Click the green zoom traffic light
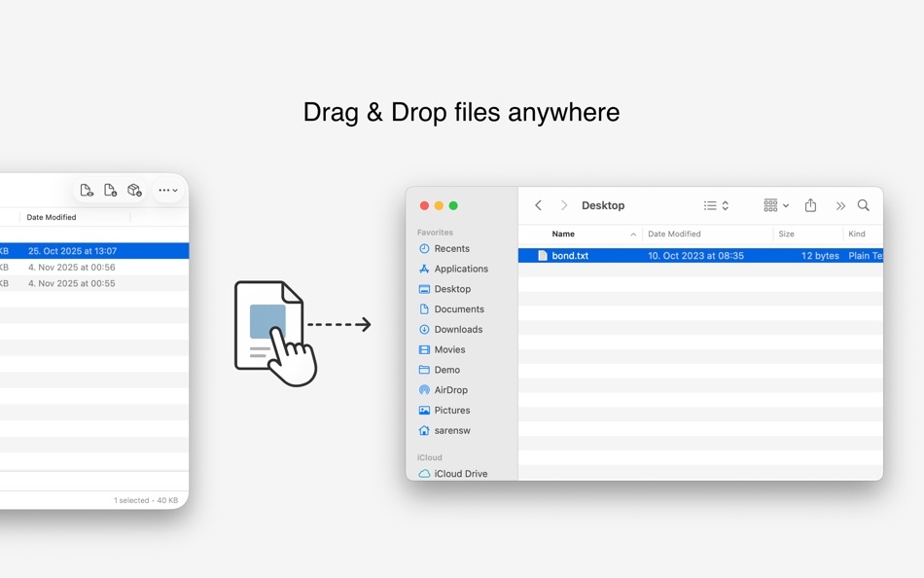The image size is (924, 578). 453,205
